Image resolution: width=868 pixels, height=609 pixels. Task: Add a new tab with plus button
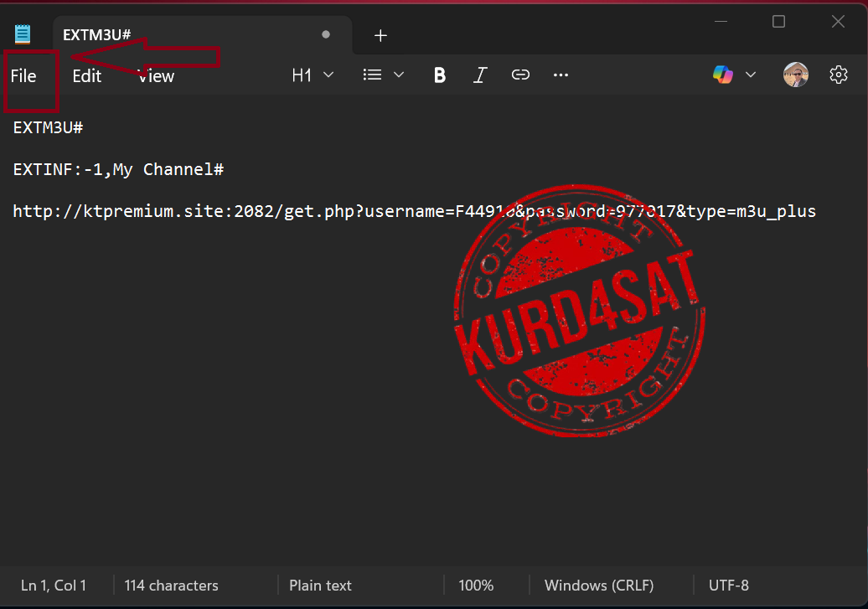click(380, 35)
